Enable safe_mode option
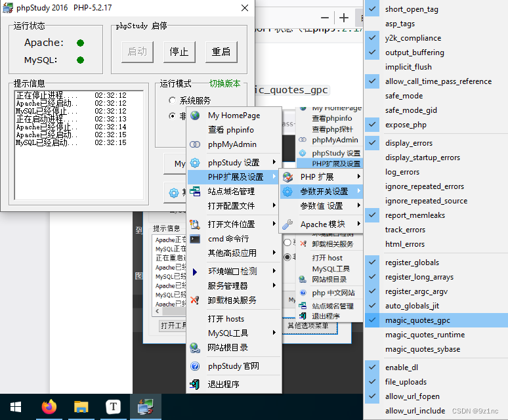508x420 pixels. (x=436, y=96)
